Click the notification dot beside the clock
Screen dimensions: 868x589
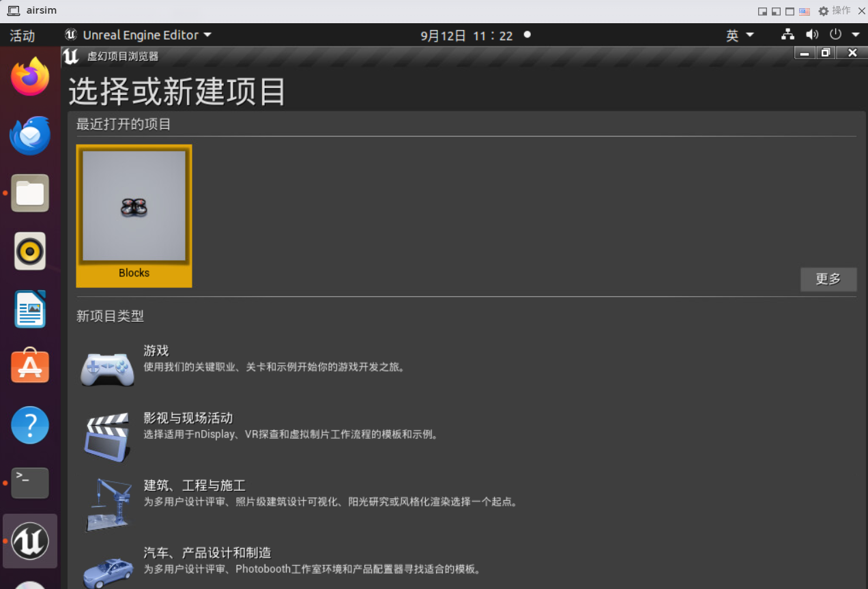[527, 34]
